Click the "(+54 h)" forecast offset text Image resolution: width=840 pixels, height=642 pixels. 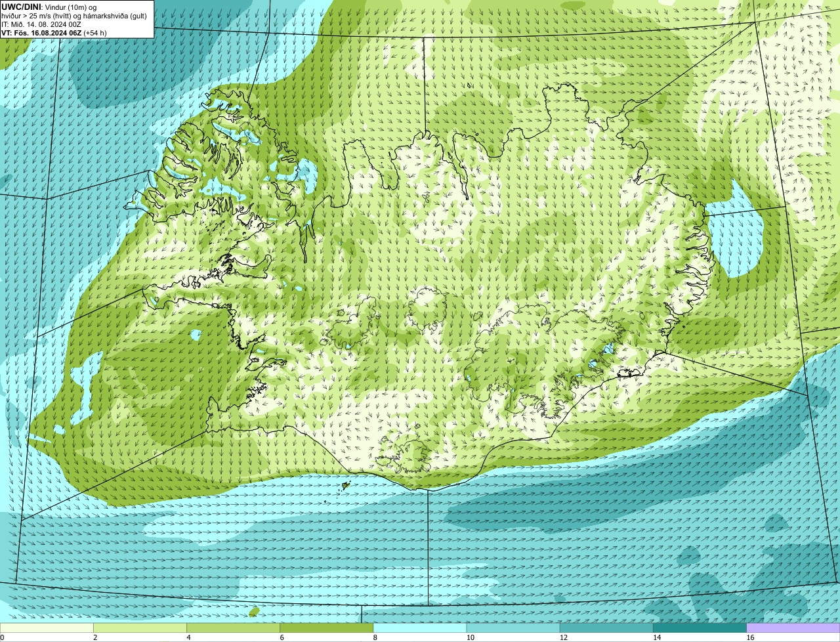point(95,33)
